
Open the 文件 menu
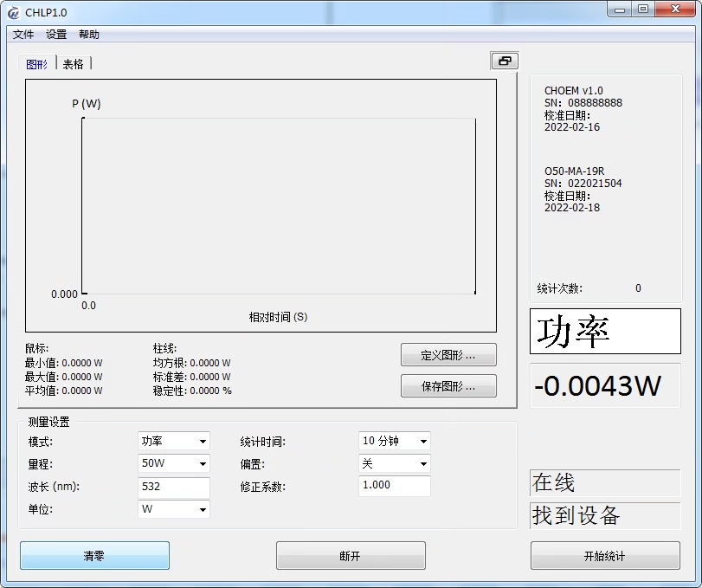(23, 35)
